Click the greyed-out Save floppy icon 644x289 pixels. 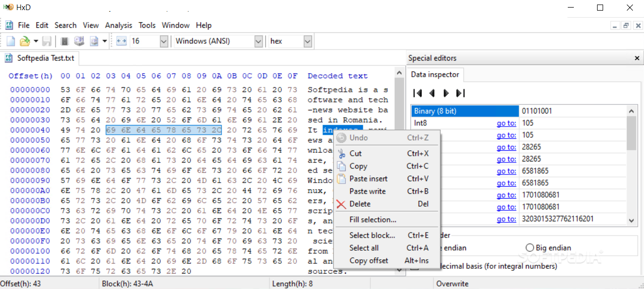pos(46,41)
